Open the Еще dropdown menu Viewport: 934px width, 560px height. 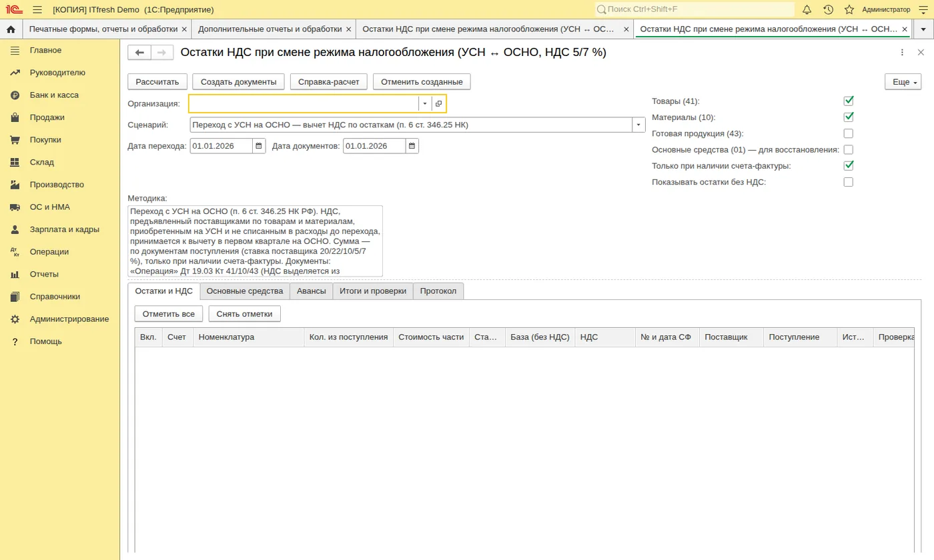pos(903,81)
